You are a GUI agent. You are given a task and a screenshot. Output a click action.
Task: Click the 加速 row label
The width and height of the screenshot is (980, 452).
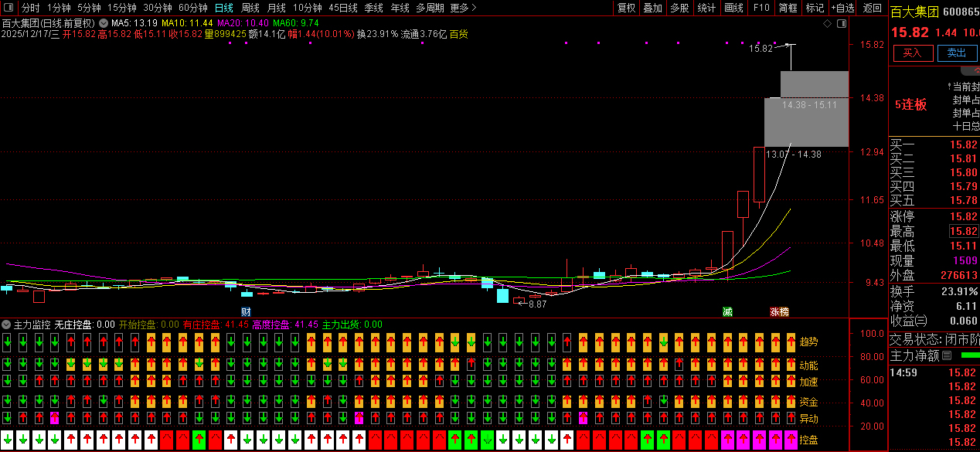808,382
